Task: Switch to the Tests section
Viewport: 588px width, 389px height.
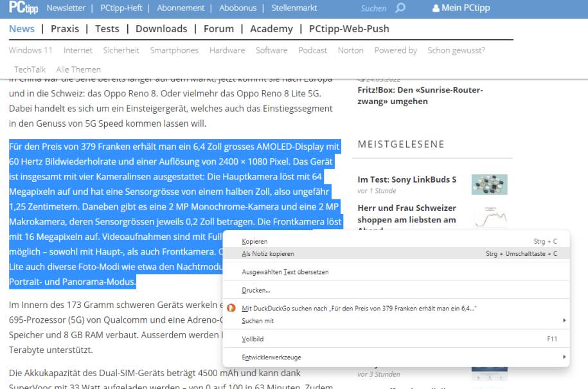Action: (x=107, y=29)
